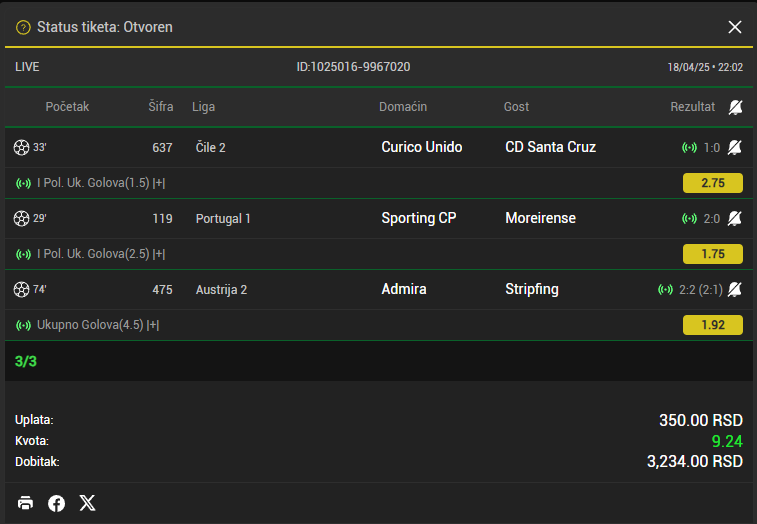Screen dimensions: 757x524
Task: Click soccer ball icon for Sporting CP match
Action: click(21, 218)
